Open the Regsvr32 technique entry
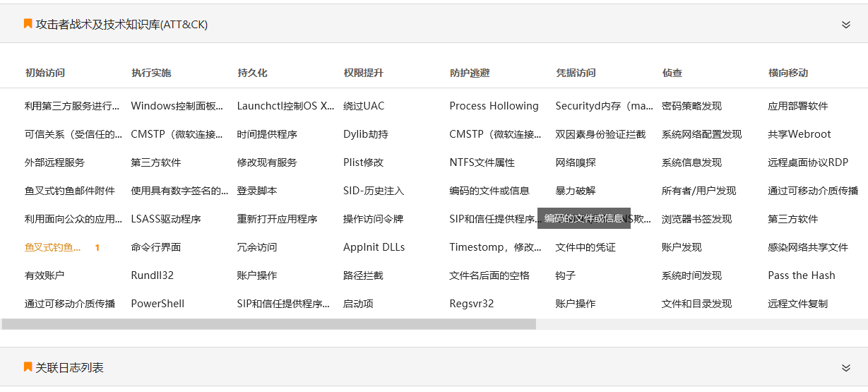The image size is (868, 392). pyautogui.click(x=471, y=304)
